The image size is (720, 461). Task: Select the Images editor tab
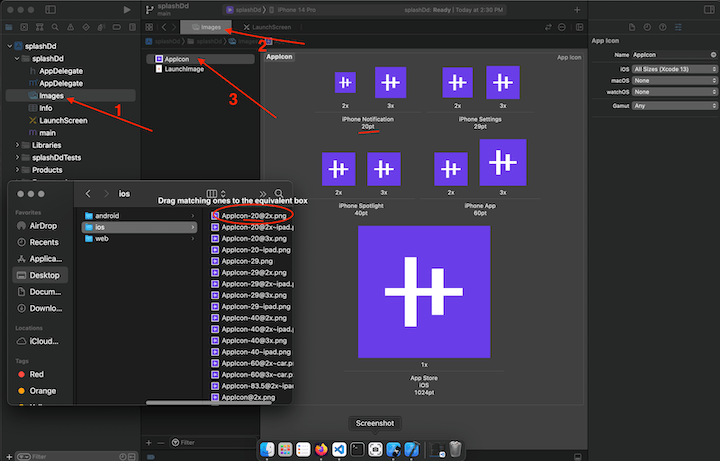[x=205, y=27]
